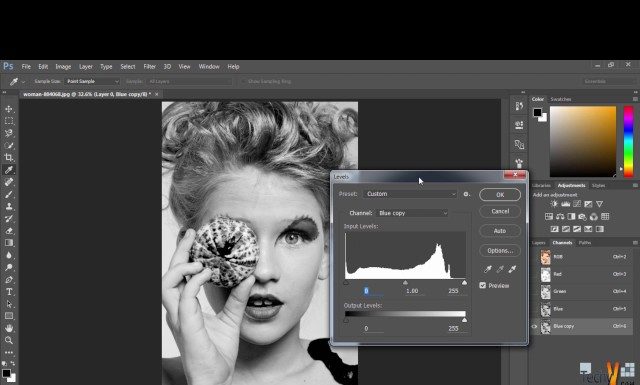Screen dimensions: 640x385
Task: Show the Red channel visibility eye
Action: pyautogui.click(x=534, y=274)
